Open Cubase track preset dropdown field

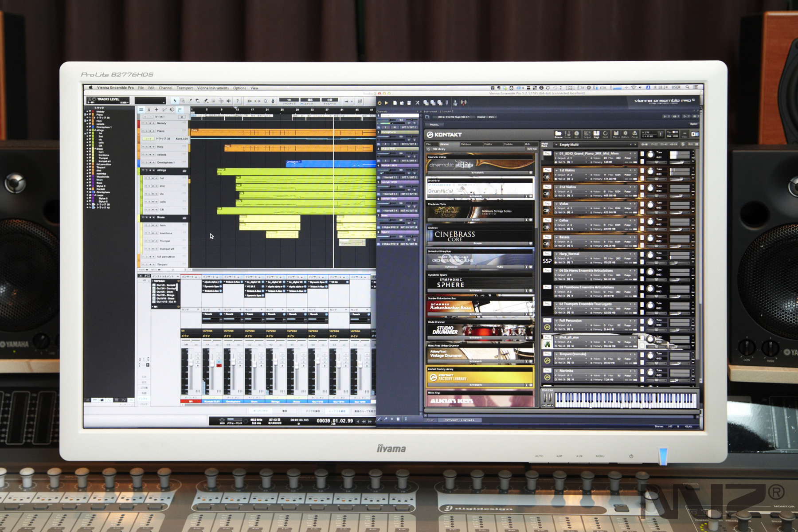coord(150,101)
